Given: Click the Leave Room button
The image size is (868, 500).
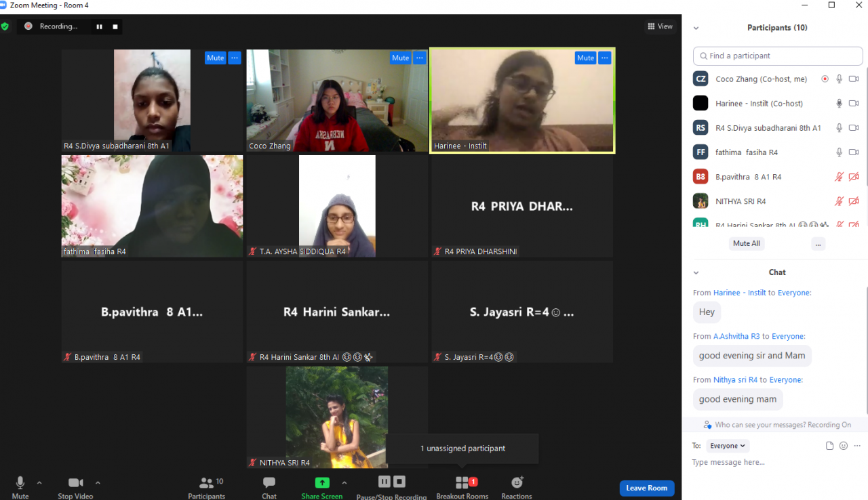Looking at the screenshot, I should pos(647,488).
